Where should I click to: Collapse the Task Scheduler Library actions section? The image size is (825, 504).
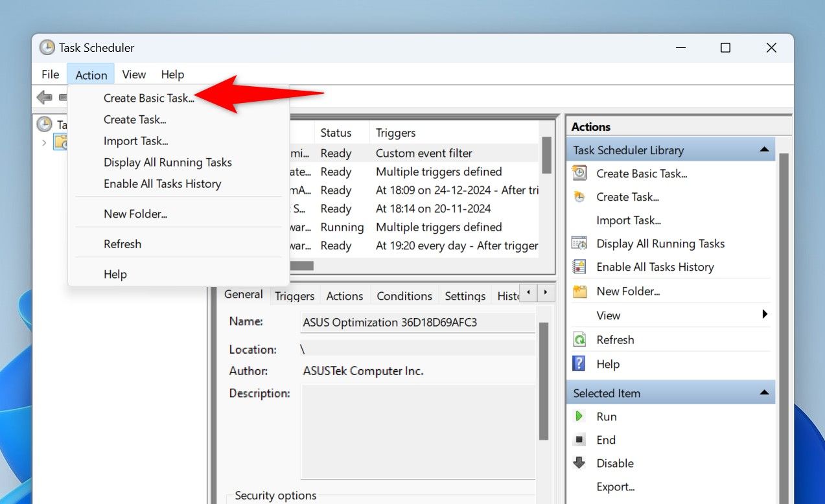tap(765, 150)
